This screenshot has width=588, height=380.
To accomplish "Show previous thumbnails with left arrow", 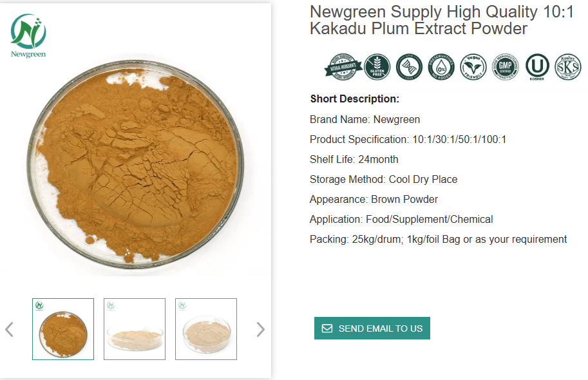I will coord(9,330).
